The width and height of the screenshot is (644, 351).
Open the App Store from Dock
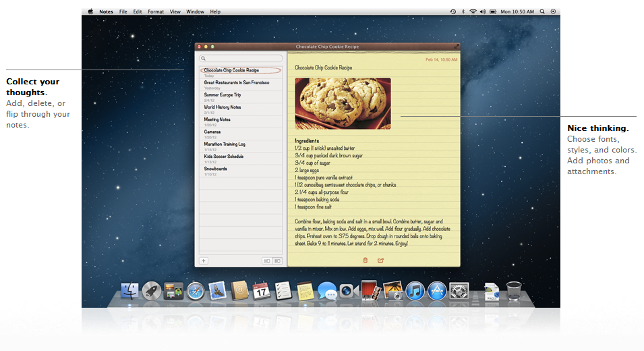pos(437,292)
